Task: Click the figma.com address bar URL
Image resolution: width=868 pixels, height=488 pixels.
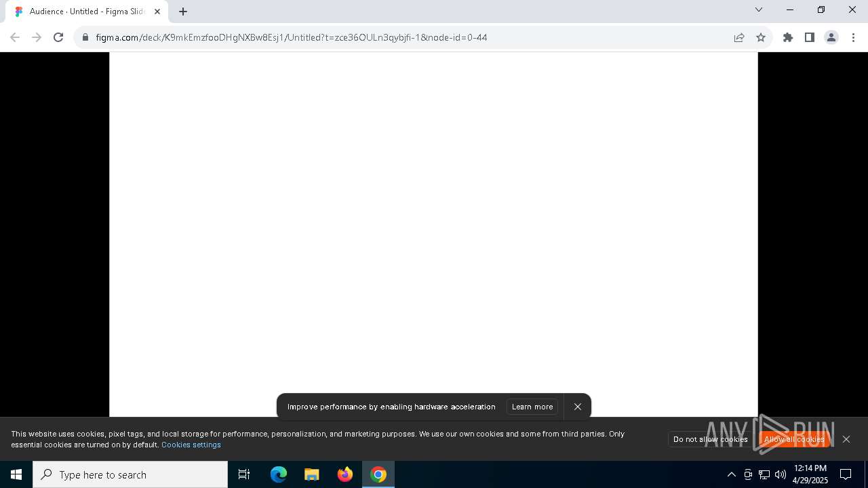Action: point(292,37)
